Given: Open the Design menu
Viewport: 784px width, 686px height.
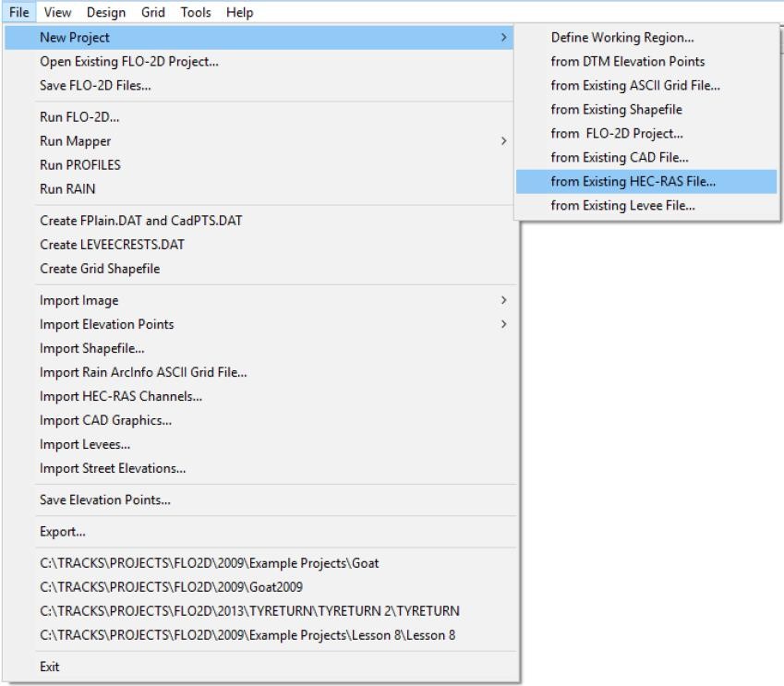Looking at the screenshot, I should coord(106,12).
